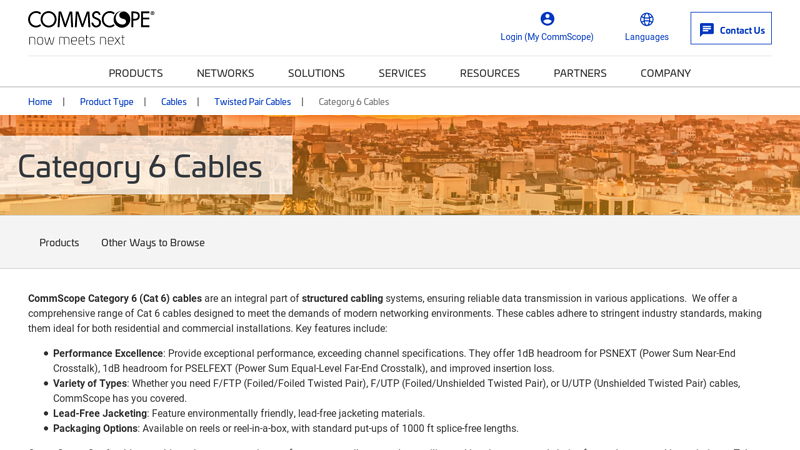Image resolution: width=800 pixels, height=450 pixels.
Task: Go to Twisted Pair Cables breadcrumb
Action: pos(253,102)
